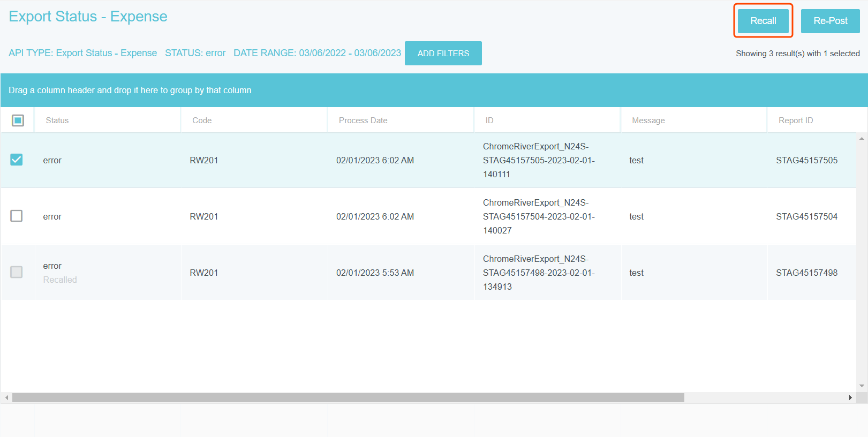Image resolution: width=868 pixels, height=437 pixels.
Task: Open the DATE RANGE filter
Action: (x=317, y=53)
